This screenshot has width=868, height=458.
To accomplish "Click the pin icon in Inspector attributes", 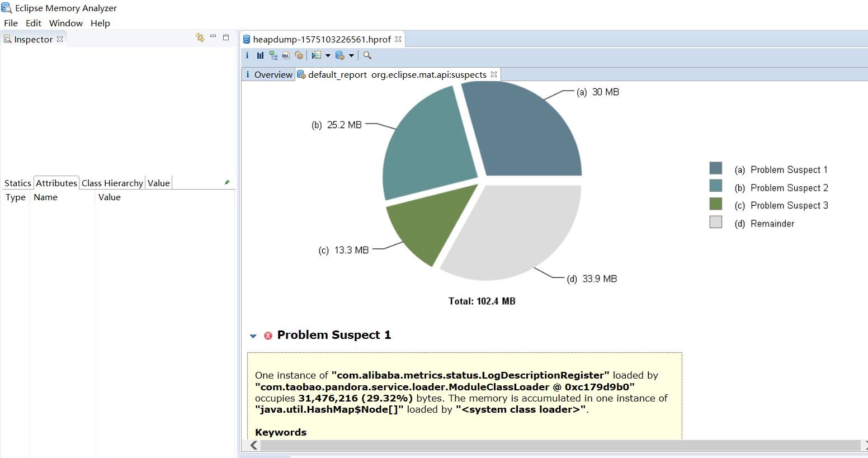I will click(227, 182).
